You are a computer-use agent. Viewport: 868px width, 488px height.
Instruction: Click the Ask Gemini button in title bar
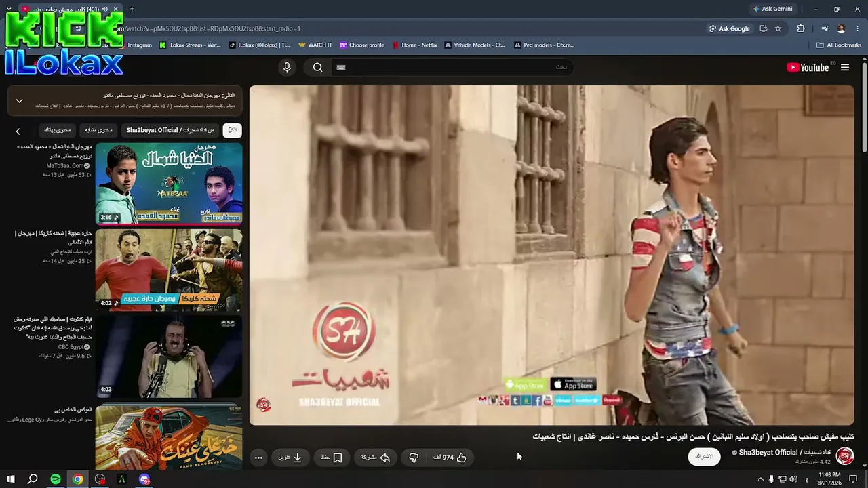pos(772,9)
